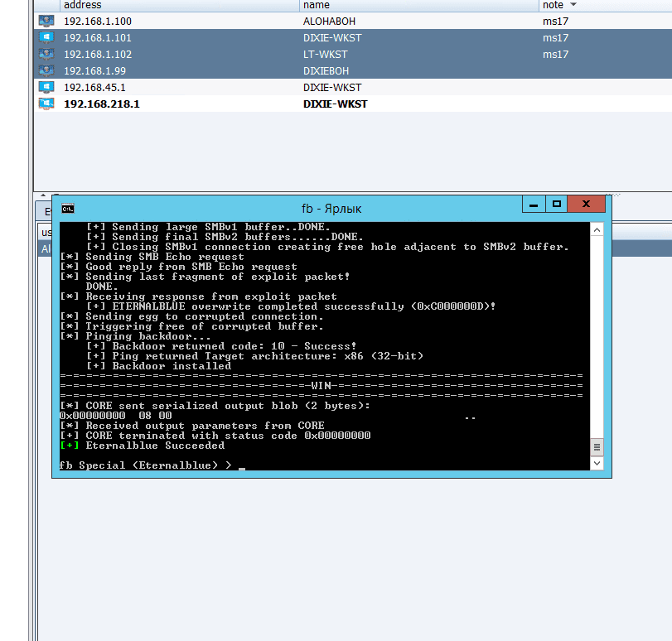Click DIXIE-WKST name in 192.168.1.101 row
The height and width of the screenshot is (641, 672).
332,38
